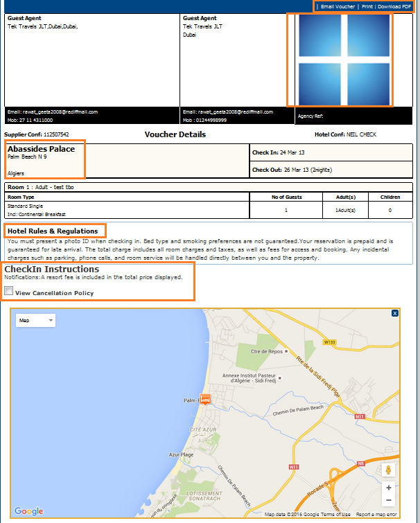Enable View Cancellation Policy checkbox

click(x=9, y=292)
